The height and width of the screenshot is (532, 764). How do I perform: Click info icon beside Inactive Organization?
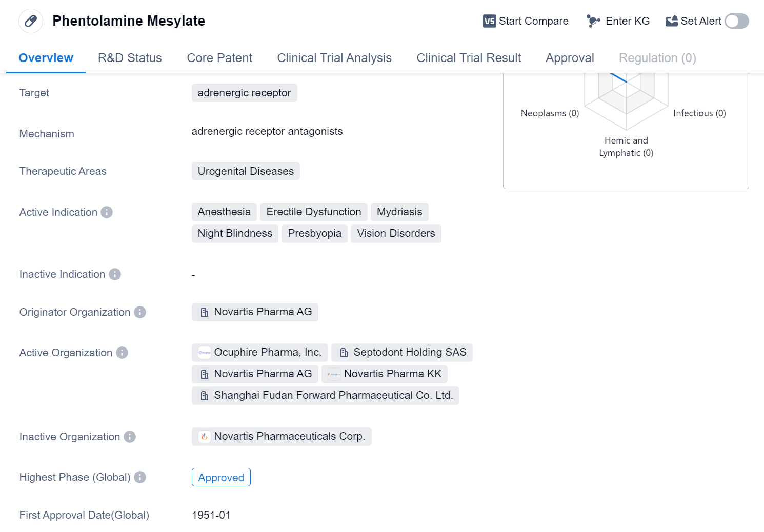click(x=130, y=437)
